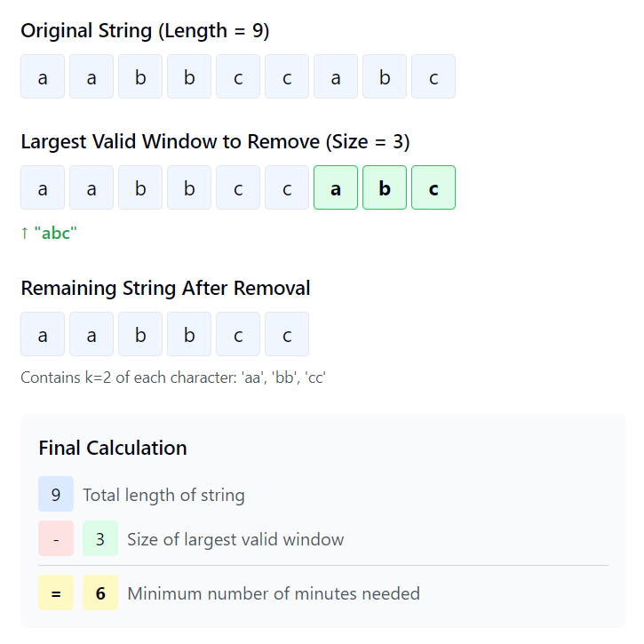Click 'Size of largest valid window' text
This screenshot has width=644, height=644.
235,539
